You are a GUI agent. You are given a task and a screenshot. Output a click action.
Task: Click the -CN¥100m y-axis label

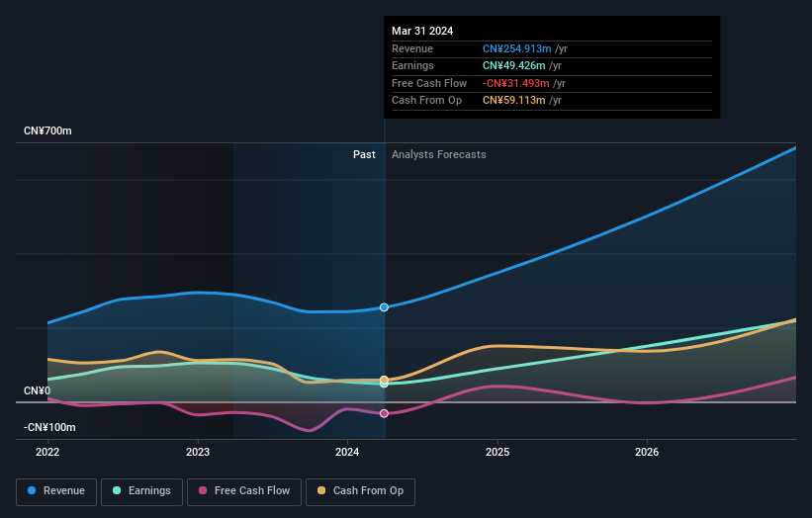coord(50,427)
